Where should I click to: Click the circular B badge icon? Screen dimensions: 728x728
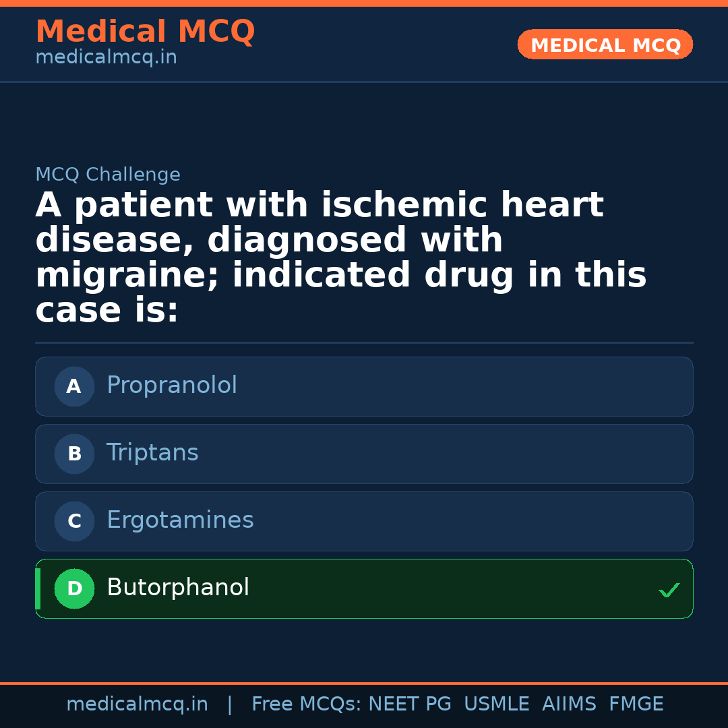[x=74, y=454]
